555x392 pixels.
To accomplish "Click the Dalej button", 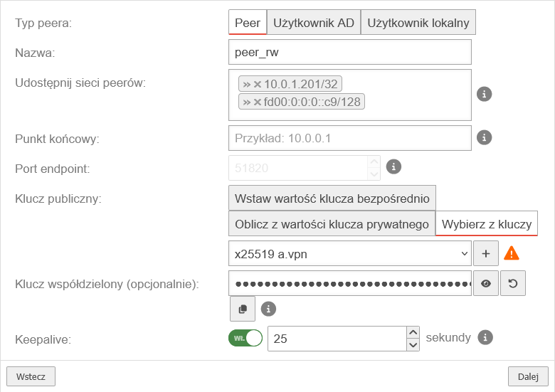I will click(528, 376).
